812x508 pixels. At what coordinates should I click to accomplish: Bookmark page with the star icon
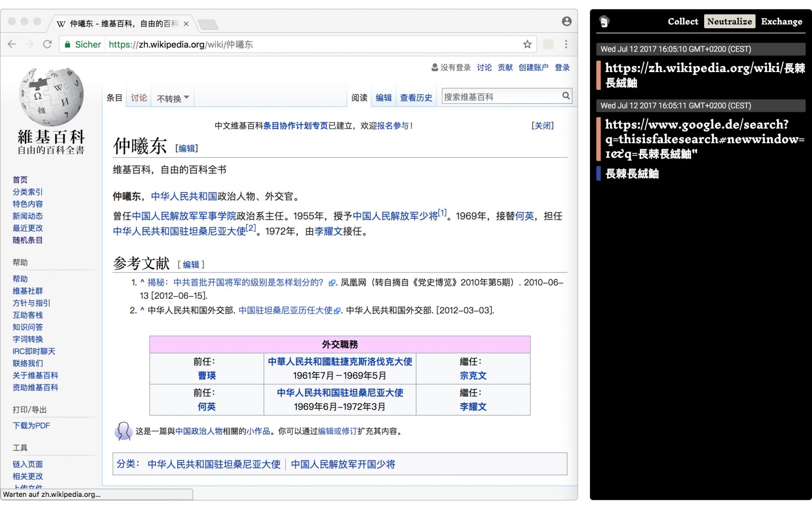tap(527, 44)
